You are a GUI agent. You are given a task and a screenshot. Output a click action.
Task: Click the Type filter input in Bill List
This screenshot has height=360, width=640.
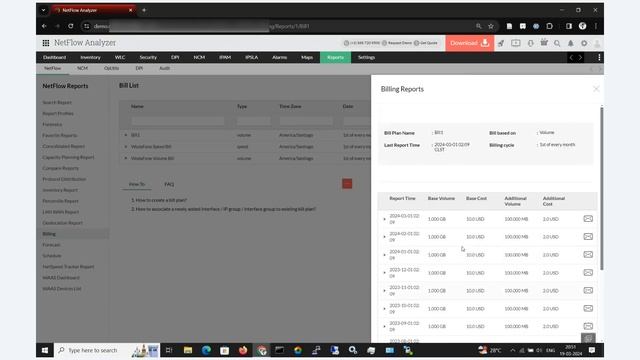coord(253,121)
